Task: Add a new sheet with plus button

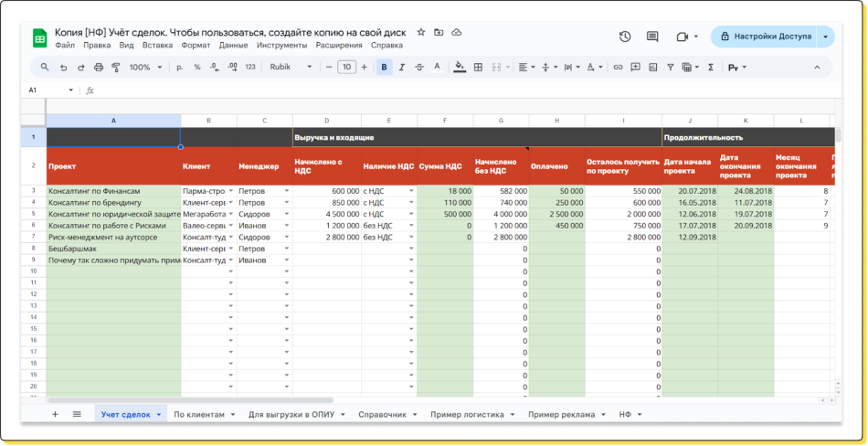Action: click(x=55, y=414)
